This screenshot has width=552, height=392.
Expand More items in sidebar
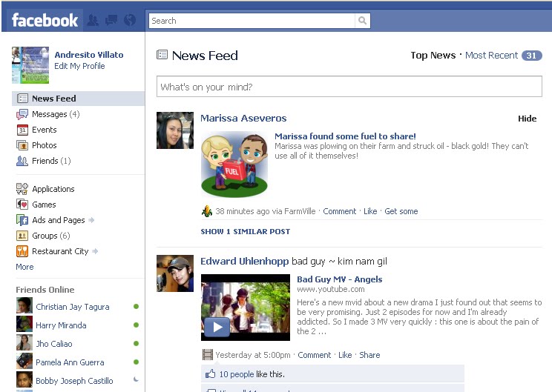tap(24, 267)
